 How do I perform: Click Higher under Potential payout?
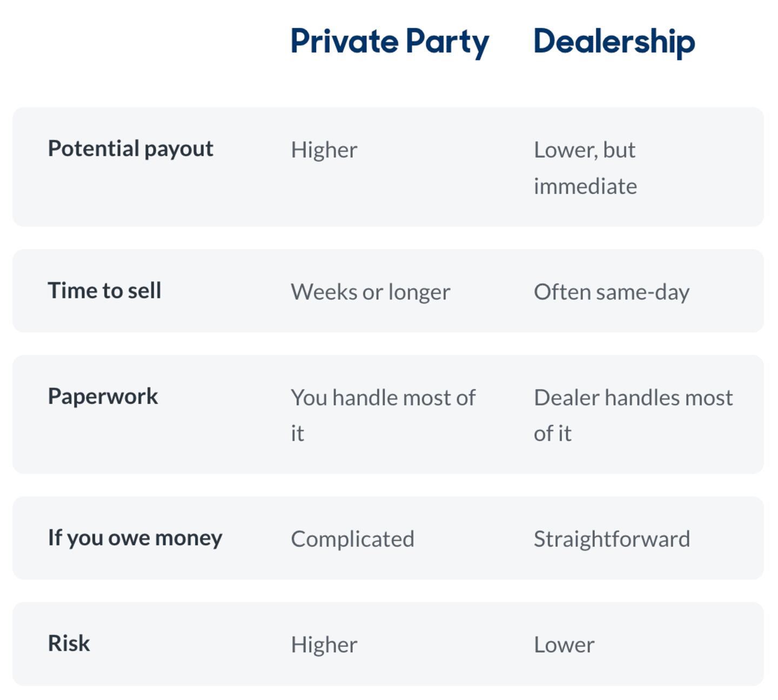pos(324,150)
